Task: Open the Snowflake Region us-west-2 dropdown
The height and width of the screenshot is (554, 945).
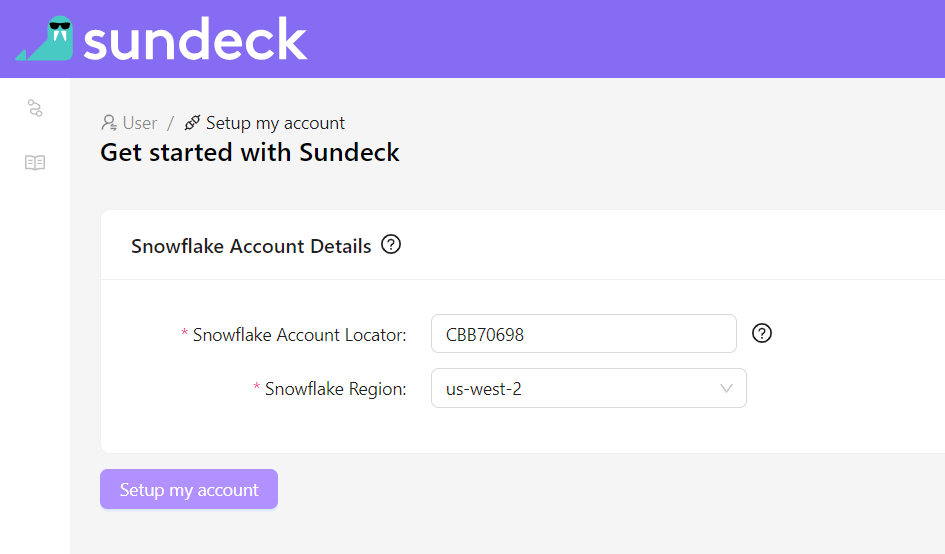Action: [589, 388]
